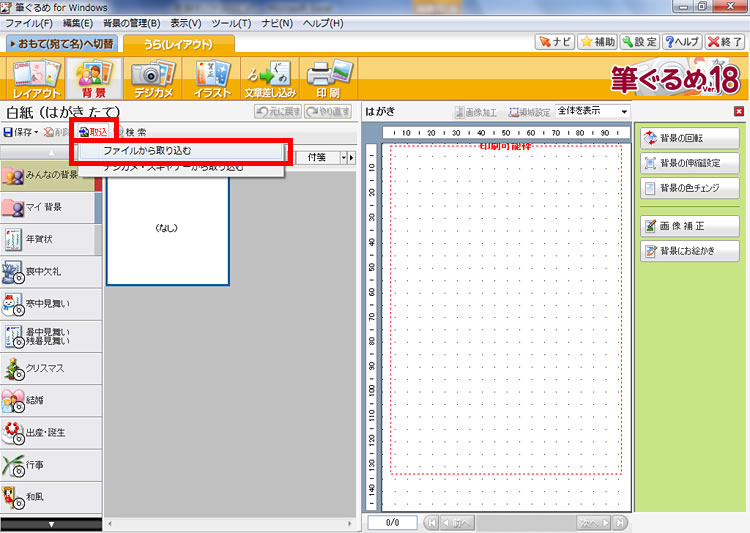Choose デジカメ・スキャナーから取り込む menu entry

coord(181,167)
